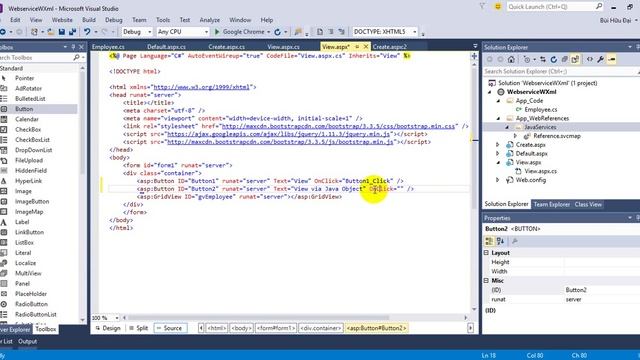Screen dimensions: 640x360
Task: Toggle Show All Files in Solution Explorer
Action: click(575, 60)
